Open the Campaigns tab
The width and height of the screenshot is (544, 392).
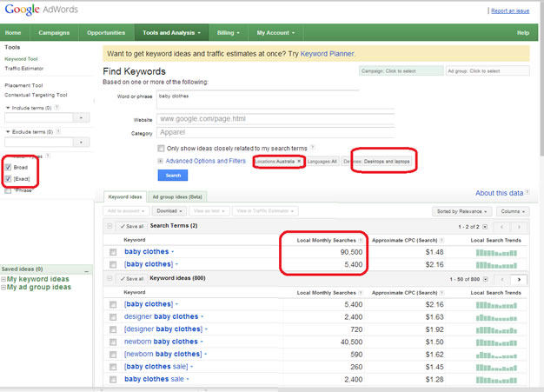coord(54,33)
